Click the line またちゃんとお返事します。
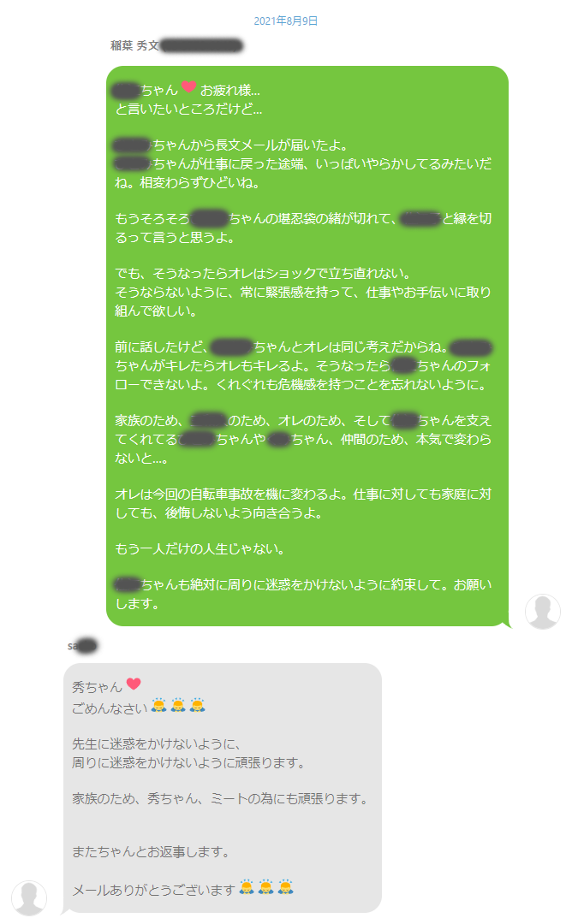This screenshot has height=924, width=578. (x=151, y=851)
